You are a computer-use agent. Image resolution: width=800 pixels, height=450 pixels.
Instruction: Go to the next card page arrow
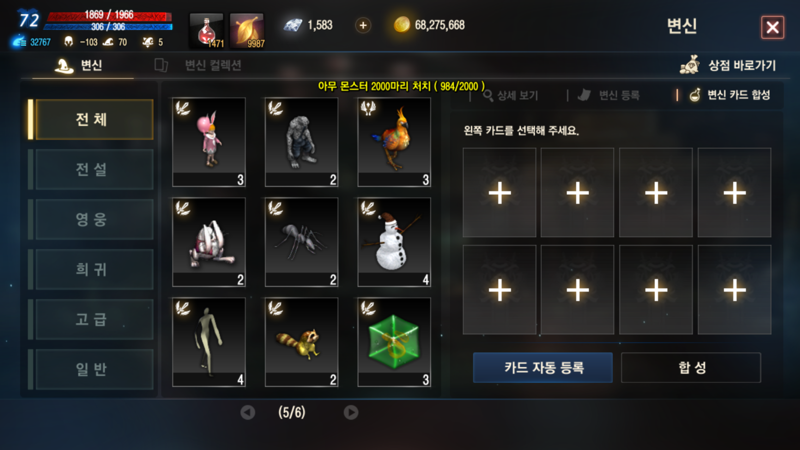[351, 412]
